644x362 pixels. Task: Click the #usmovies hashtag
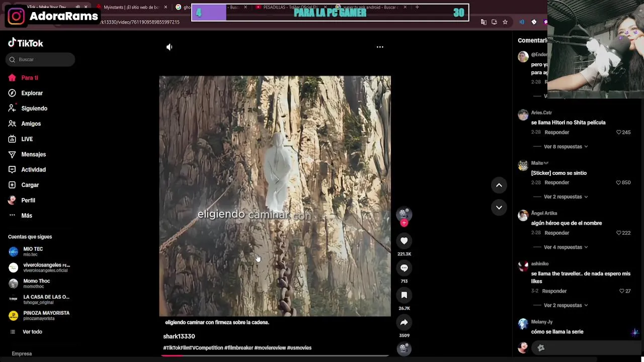tap(299, 348)
